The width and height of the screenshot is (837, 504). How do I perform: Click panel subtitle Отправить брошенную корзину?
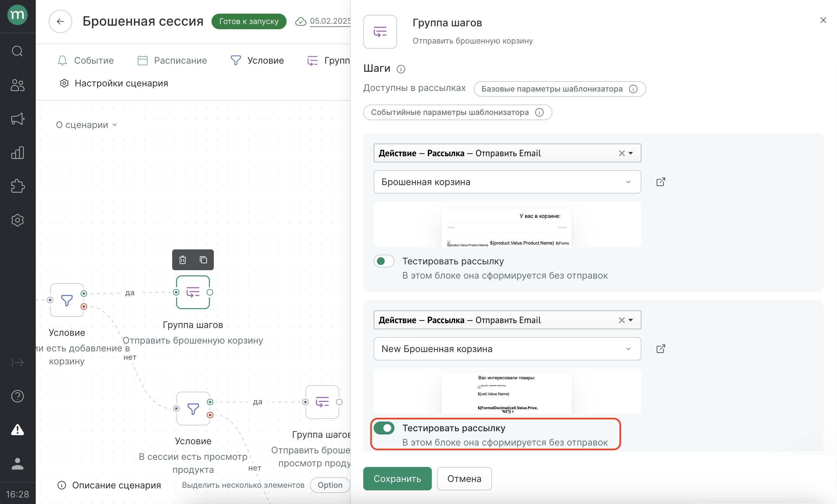point(473,41)
